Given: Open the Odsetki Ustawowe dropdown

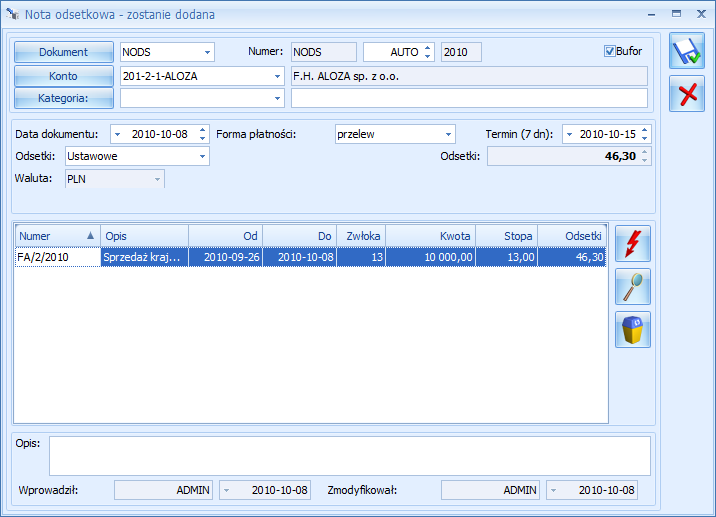Looking at the screenshot, I should pos(202,156).
